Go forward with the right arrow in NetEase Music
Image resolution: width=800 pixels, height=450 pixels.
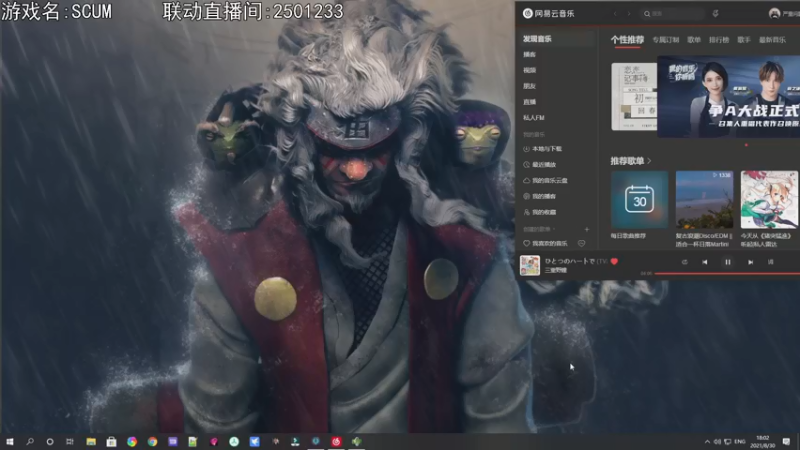(629, 14)
